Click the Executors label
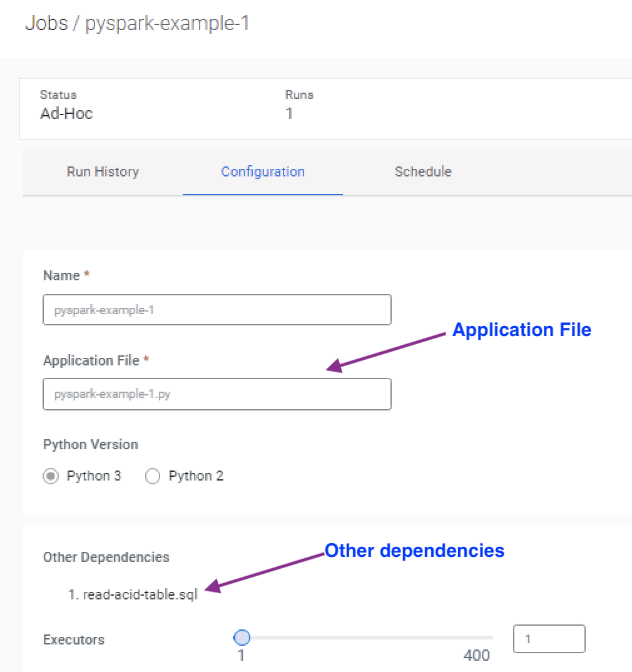Viewport: 632px width, 672px height. pos(74,639)
